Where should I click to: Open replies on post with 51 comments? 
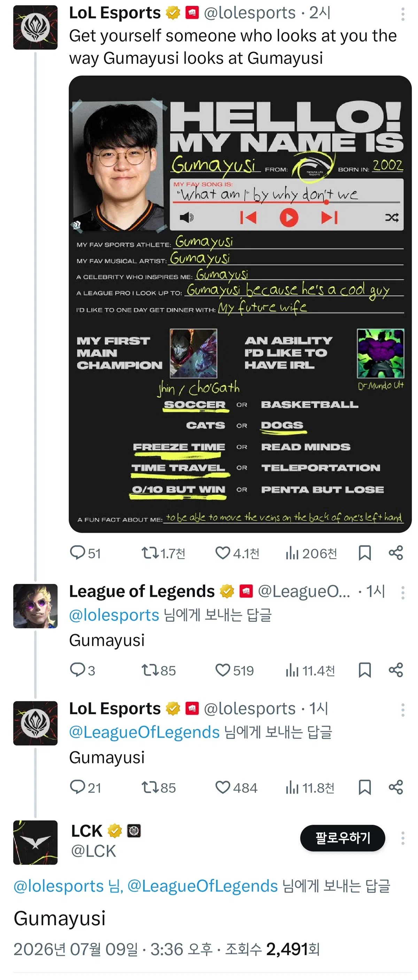point(85,553)
